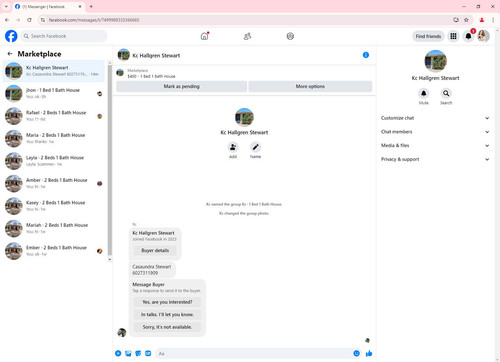This screenshot has width=500, height=362.
Task: Send 'Sorry, it's not available.' response
Action: (167, 327)
